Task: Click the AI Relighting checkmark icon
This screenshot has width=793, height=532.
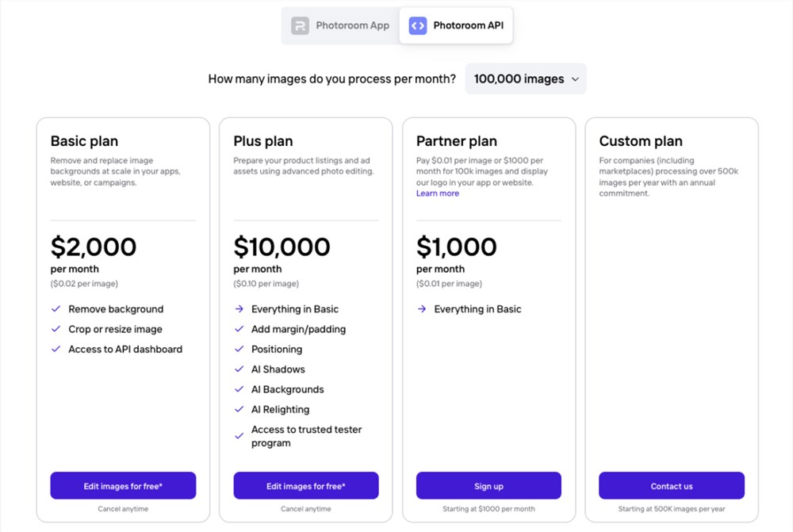Action: coord(239,410)
